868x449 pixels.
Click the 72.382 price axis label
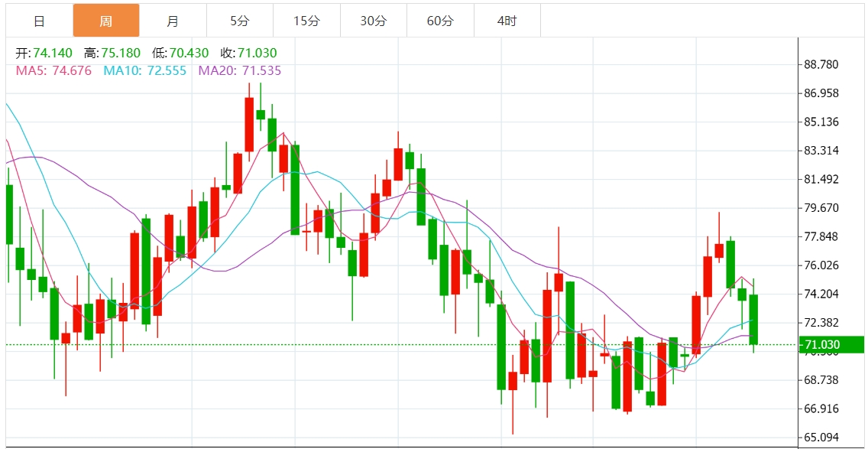821,323
